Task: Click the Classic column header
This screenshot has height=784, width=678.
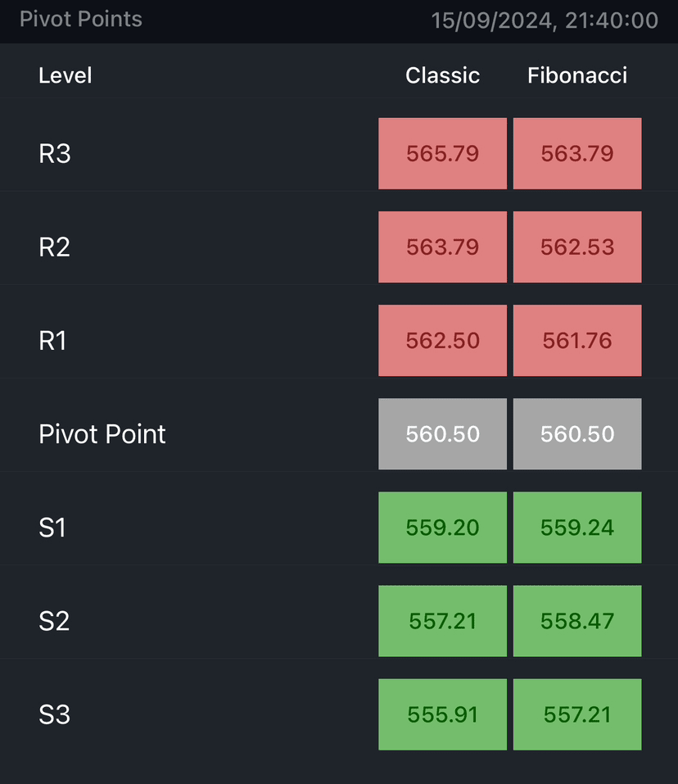Action: [442, 75]
